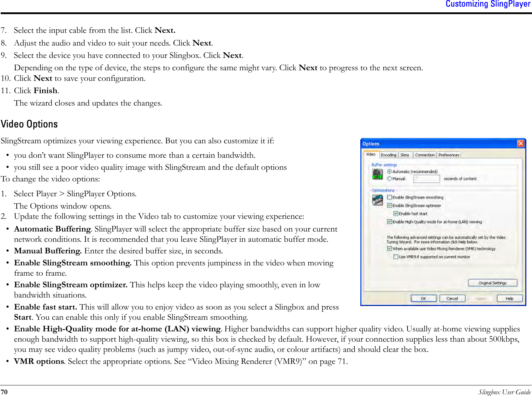532x396 pixels.
Task: Toggle Enable fast start checkbox
Action: tap(396, 214)
